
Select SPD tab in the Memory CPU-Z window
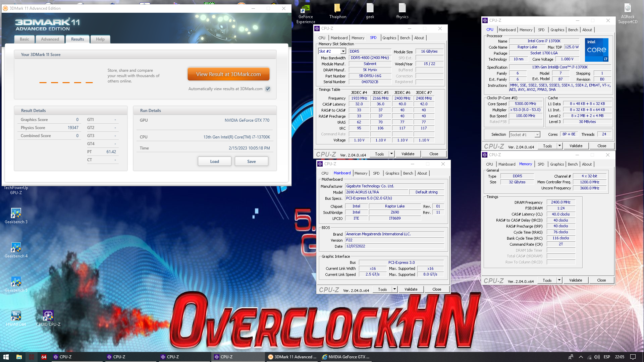[541, 164]
